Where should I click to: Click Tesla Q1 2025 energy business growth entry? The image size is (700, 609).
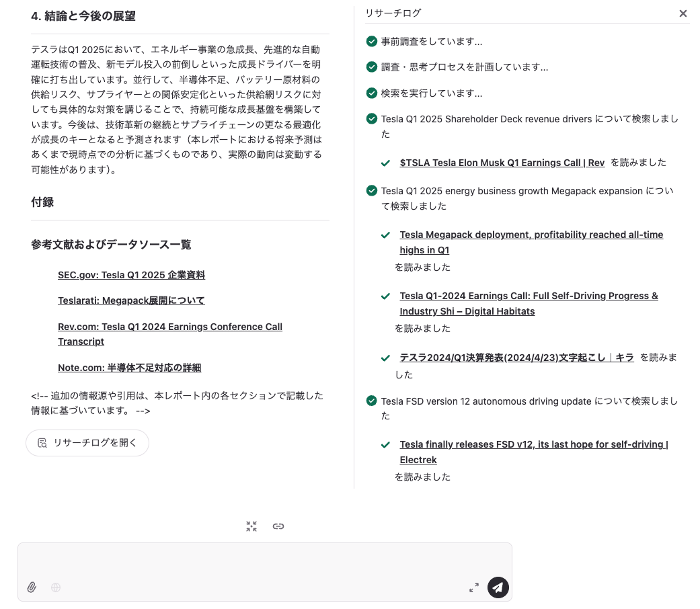pyautogui.click(x=527, y=198)
